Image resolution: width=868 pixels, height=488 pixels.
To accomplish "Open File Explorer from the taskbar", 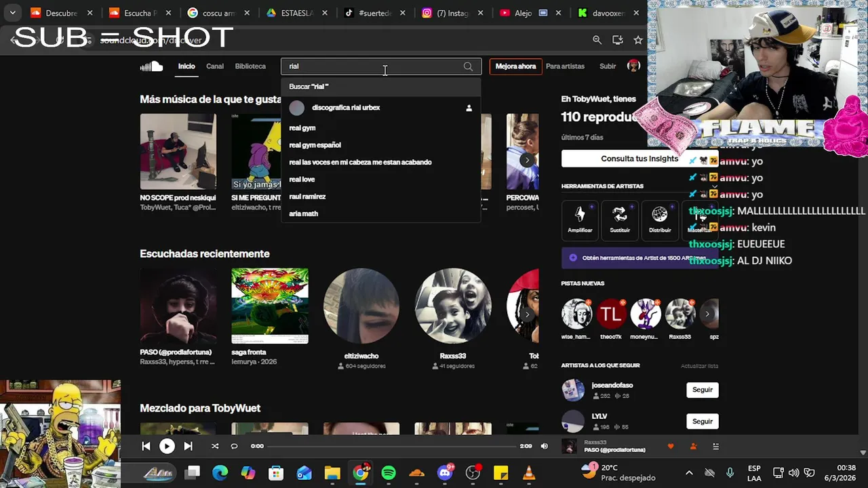I will [332, 472].
